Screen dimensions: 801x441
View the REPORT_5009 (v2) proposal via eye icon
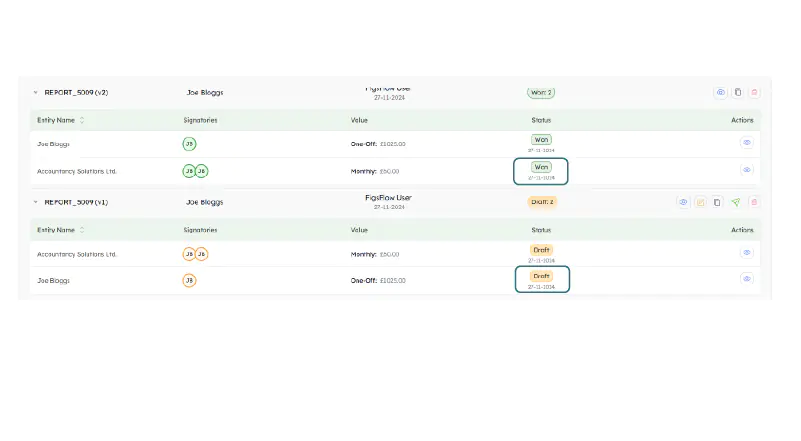(721, 92)
